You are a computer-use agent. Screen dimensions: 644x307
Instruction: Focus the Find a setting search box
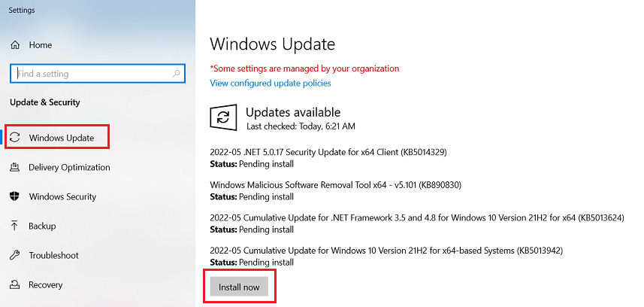pyautogui.click(x=90, y=74)
